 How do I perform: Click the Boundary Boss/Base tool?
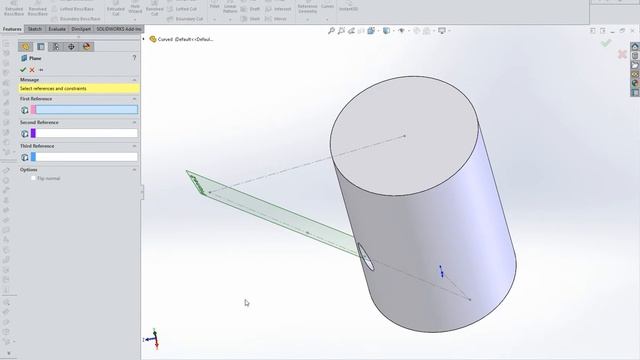coord(76,19)
